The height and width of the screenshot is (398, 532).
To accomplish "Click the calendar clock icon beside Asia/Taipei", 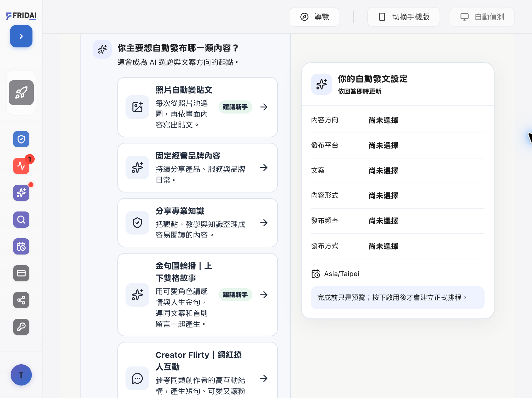I will click(x=316, y=274).
